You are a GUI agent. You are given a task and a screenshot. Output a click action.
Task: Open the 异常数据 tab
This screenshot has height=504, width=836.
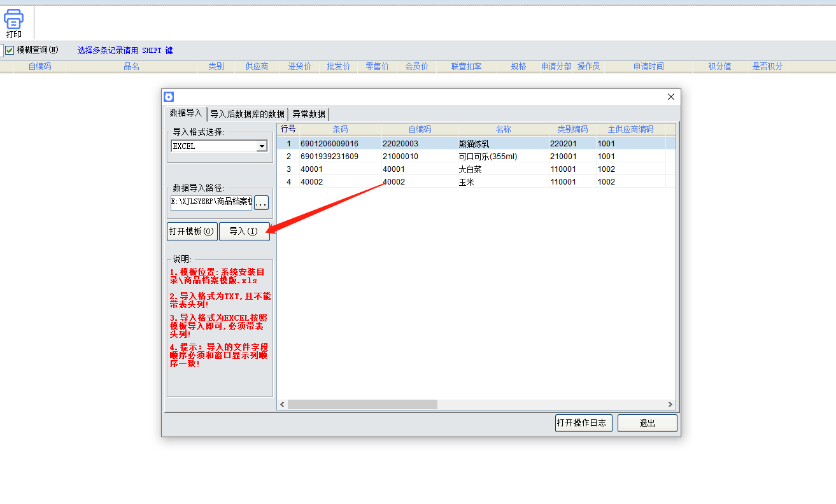coord(309,114)
